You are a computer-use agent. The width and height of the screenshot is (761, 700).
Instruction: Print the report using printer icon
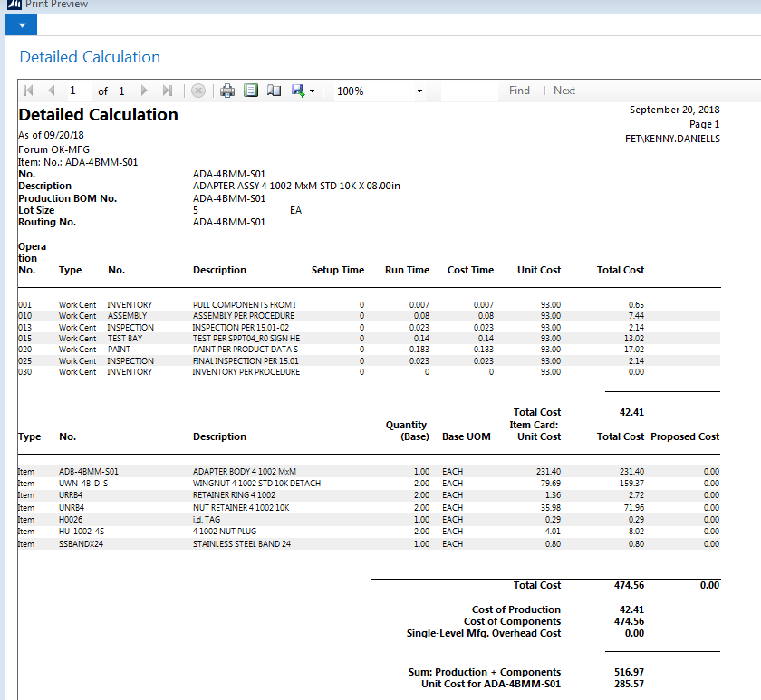coord(227,91)
